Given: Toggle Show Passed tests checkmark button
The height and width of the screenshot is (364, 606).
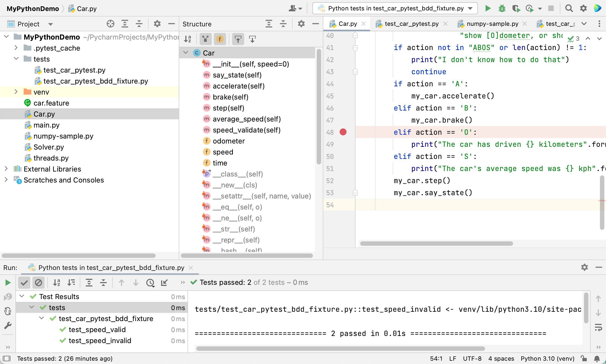Looking at the screenshot, I should 24,283.
